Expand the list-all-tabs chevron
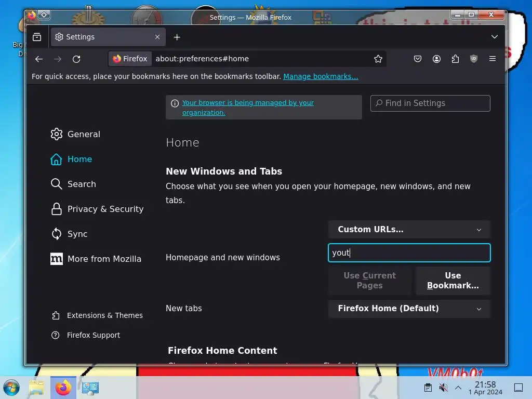Viewport: 532px width, 399px height. click(495, 37)
